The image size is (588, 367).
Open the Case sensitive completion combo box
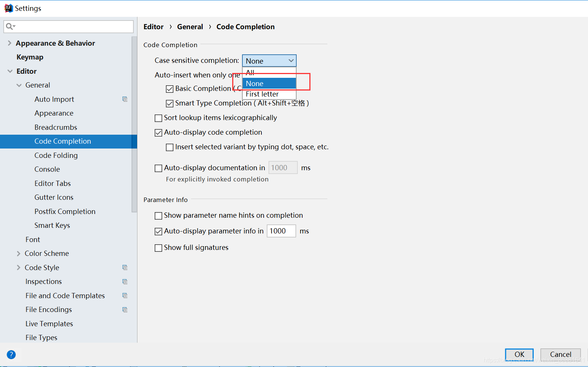click(x=269, y=61)
